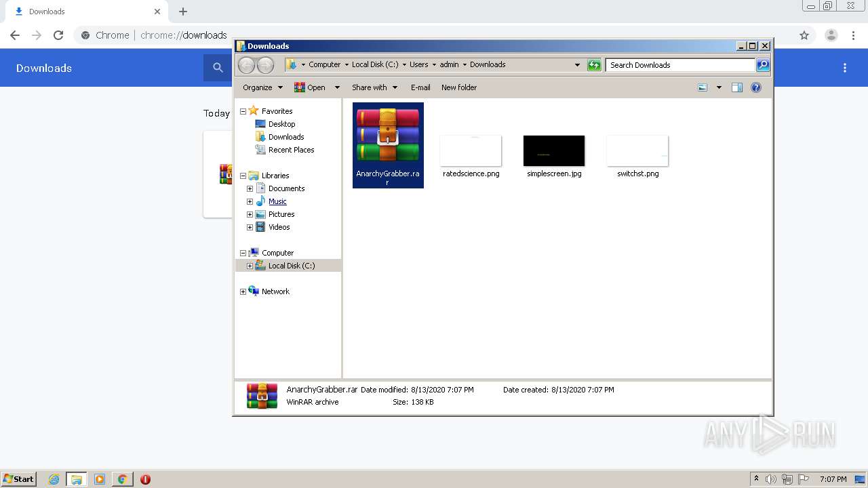Click the Explorer Back navigation button
This screenshot has width=868, height=488.
tap(247, 65)
